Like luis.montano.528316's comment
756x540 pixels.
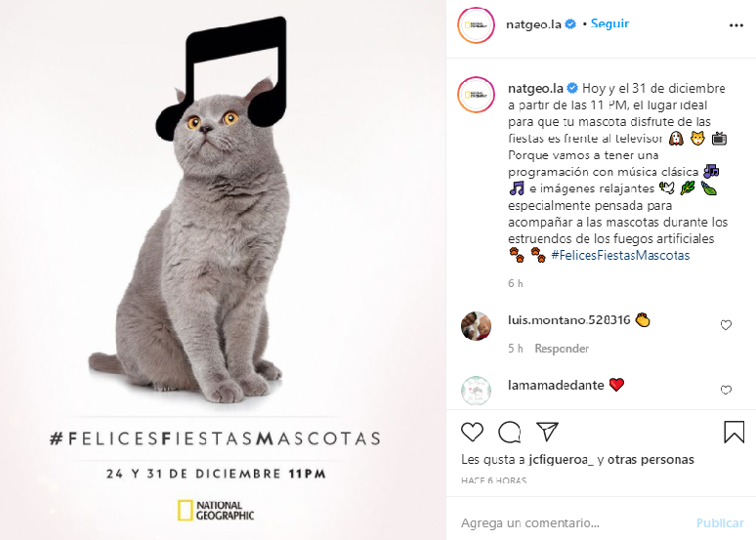[726, 325]
